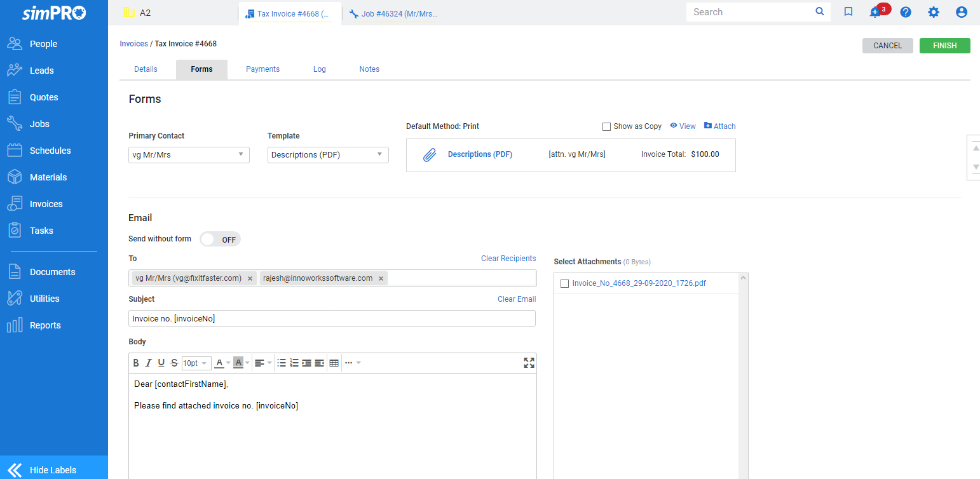Remove rajesh@innoworkssoftware.com recipient

click(x=381, y=279)
